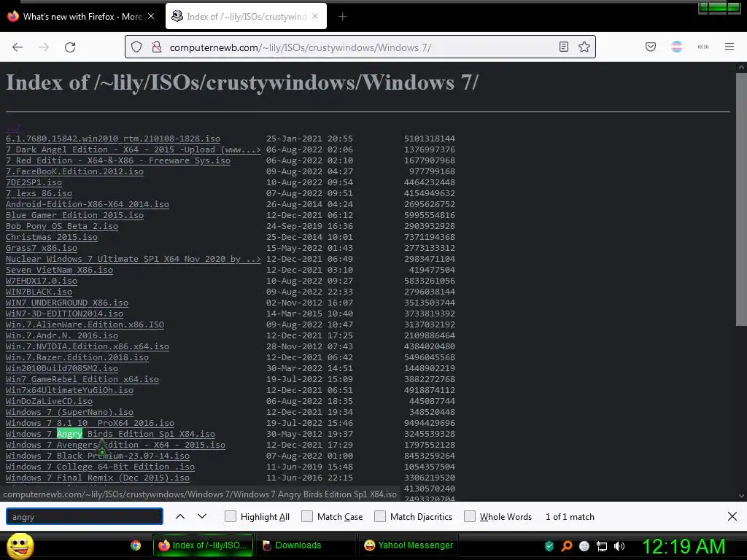Open Seven VietNam X86.iso link
The width and height of the screenshot is (747, 560).
tap(60, 270)
